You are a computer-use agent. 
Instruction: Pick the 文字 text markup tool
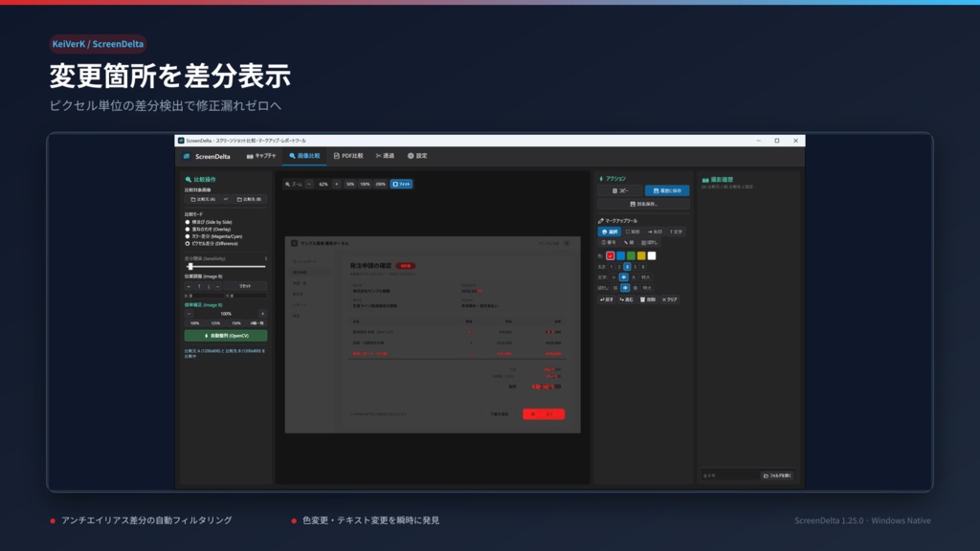[x=677, y=231]
